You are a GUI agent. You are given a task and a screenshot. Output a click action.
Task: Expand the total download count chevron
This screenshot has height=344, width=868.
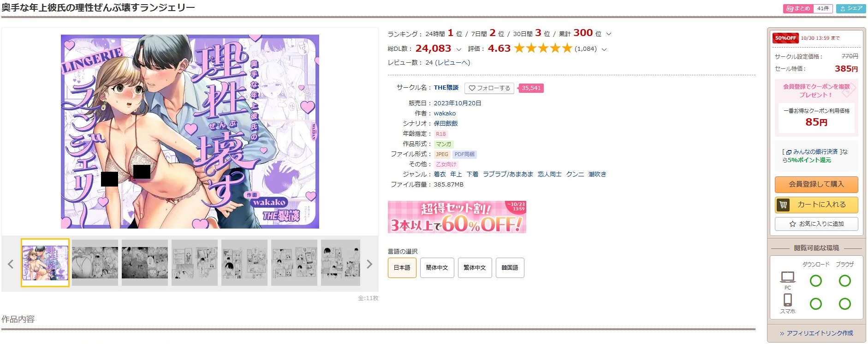pos(459,49)
